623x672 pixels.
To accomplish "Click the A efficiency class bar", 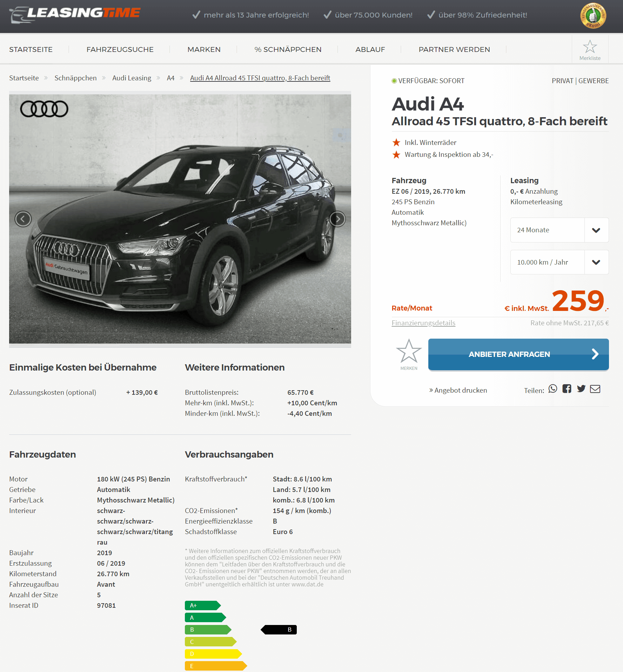I will [x=206, y=618].
